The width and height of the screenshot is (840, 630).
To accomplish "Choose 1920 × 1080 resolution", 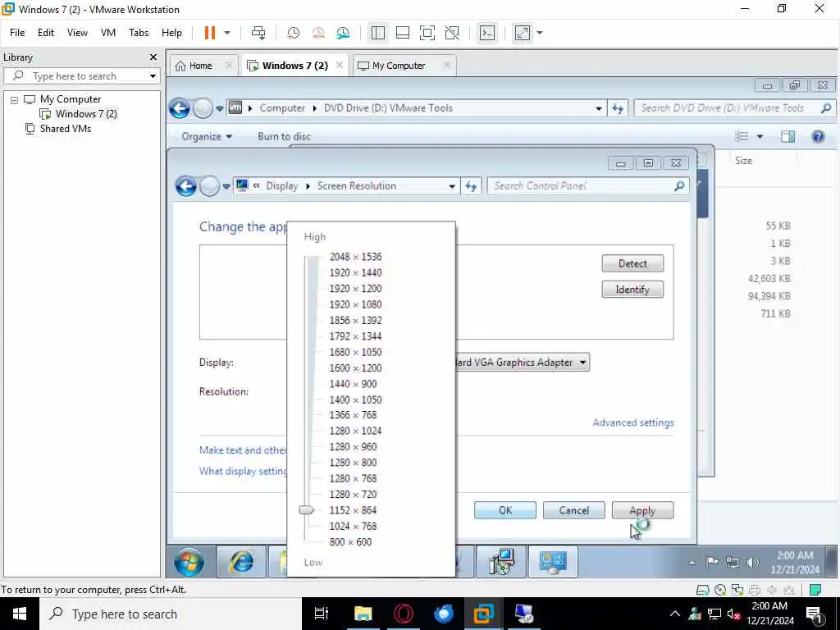I will pos(356,305).
